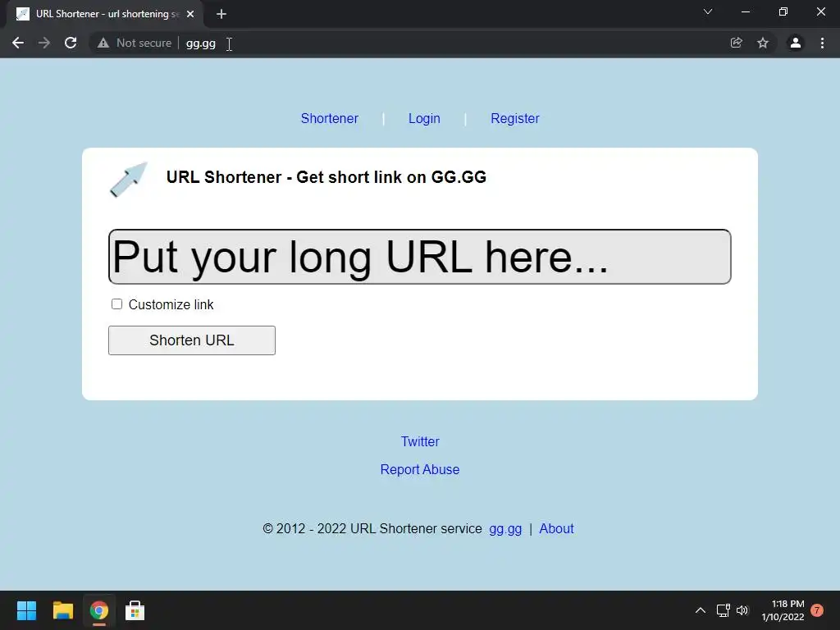Go back using the browser back arrow

click(x=18, y=43)
